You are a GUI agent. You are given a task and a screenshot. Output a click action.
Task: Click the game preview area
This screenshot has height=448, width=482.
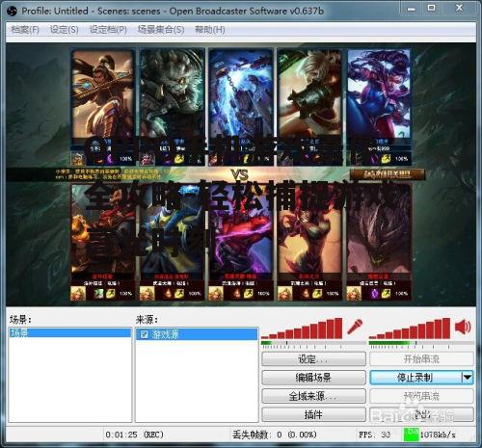[241, 174]
